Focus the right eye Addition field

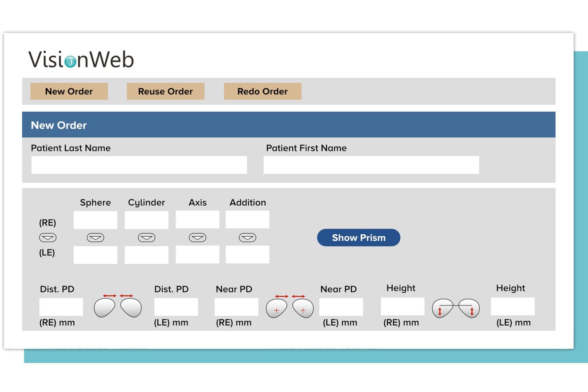(x=248, y=220)
